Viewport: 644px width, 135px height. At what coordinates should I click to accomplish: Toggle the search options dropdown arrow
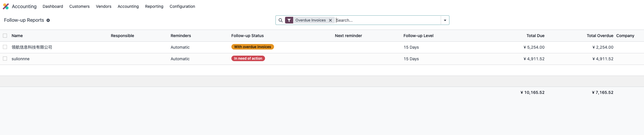tap(445, 20)
